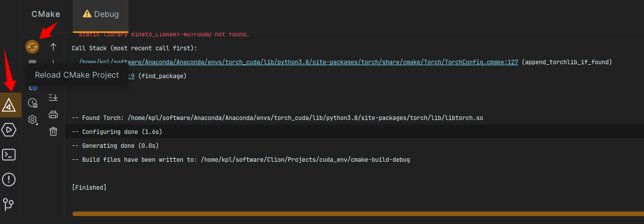Open TorchConfig.cmake:127 file link

coord(299,62)
